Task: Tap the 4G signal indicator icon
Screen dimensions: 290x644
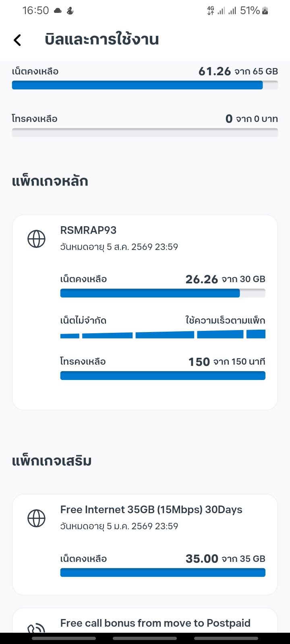Action: pos(211,11)
